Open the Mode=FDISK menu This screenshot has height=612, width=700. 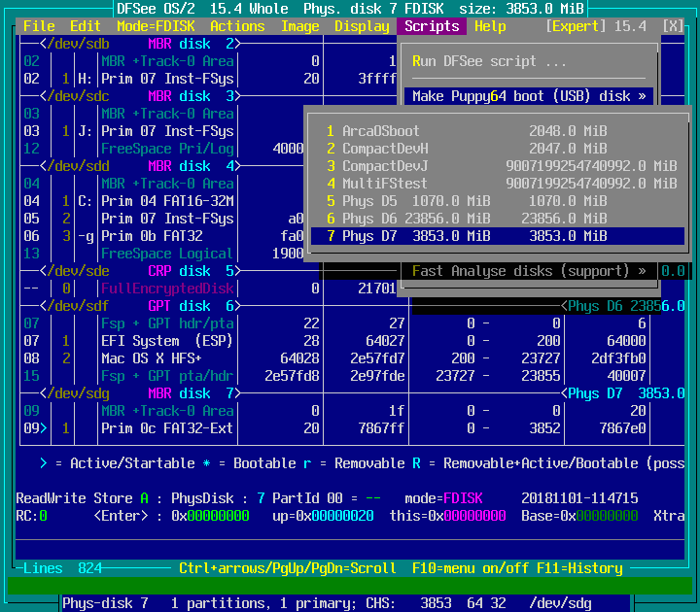156,26
